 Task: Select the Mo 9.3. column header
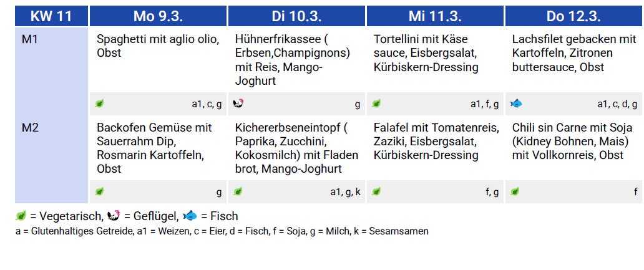click(159, 16)
